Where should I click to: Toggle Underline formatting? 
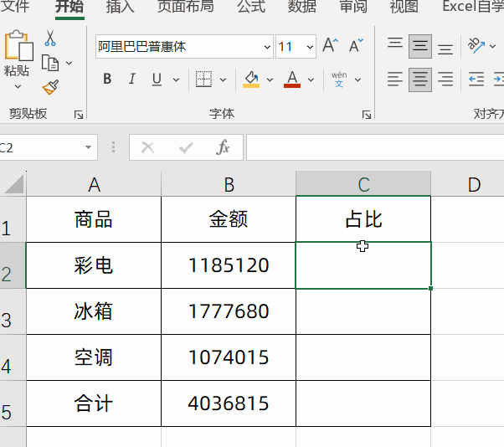(x=157, y=79)
